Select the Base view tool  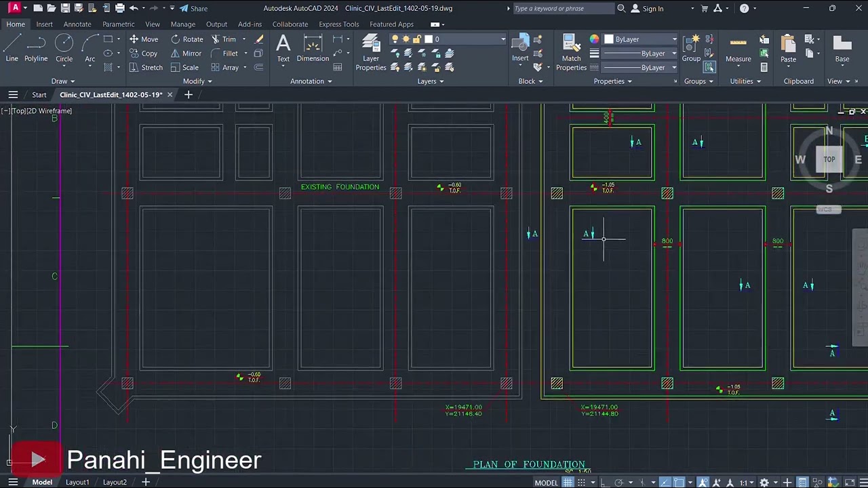click(842, 49)
